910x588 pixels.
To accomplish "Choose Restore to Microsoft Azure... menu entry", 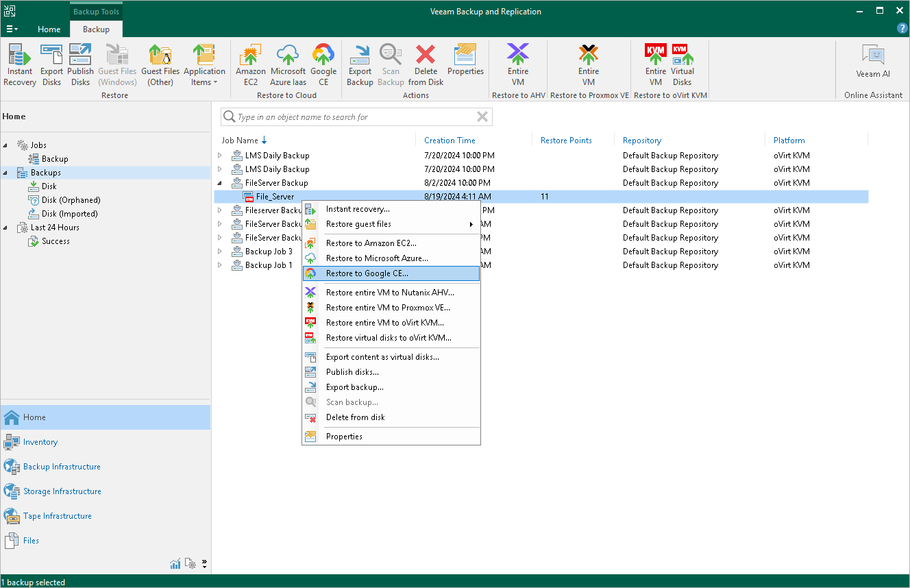I will click(x=391, y=258).
